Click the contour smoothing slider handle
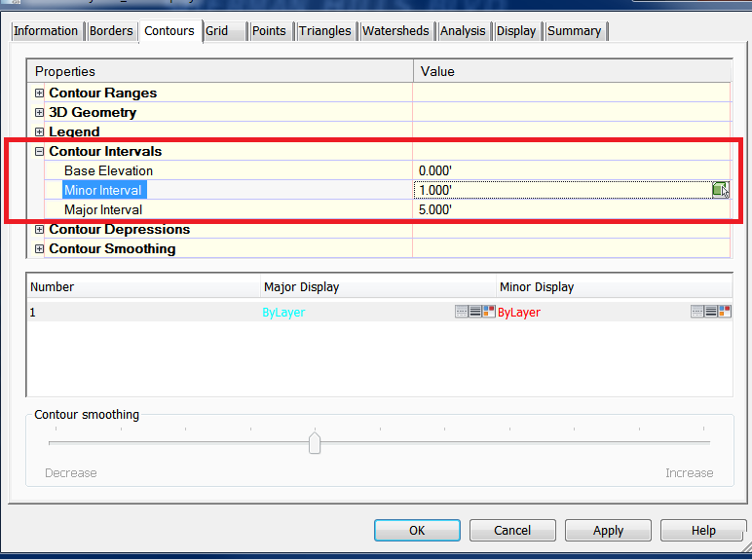The height and width of the screenshot is (560, 752). coord(315,442)
